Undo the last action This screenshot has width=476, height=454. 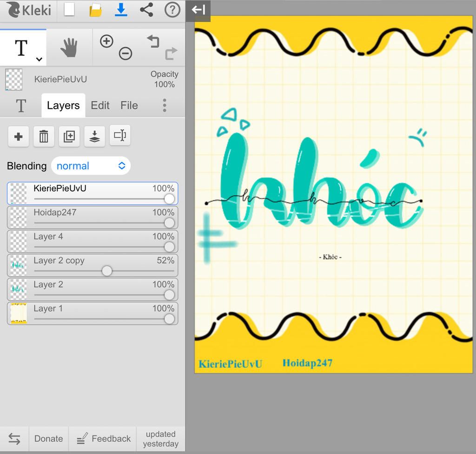pyautogui.click(x=153, y=41)
